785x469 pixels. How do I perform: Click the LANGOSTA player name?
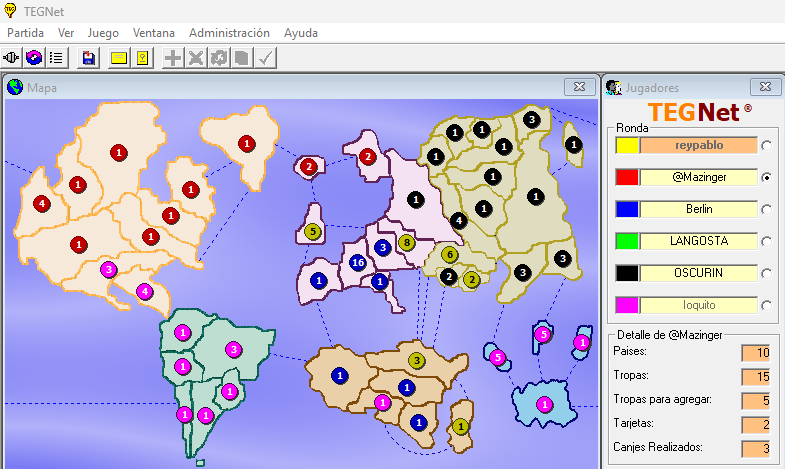point(699,241)
